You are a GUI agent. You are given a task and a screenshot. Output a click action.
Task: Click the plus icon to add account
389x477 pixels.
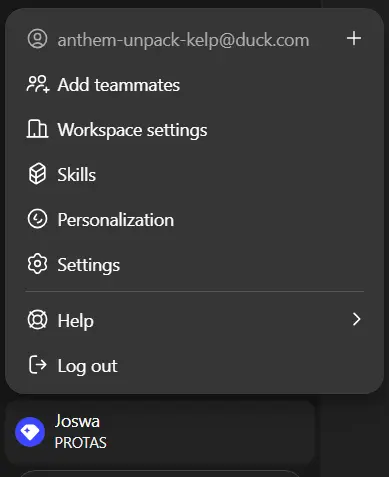[x=354, y=38]
